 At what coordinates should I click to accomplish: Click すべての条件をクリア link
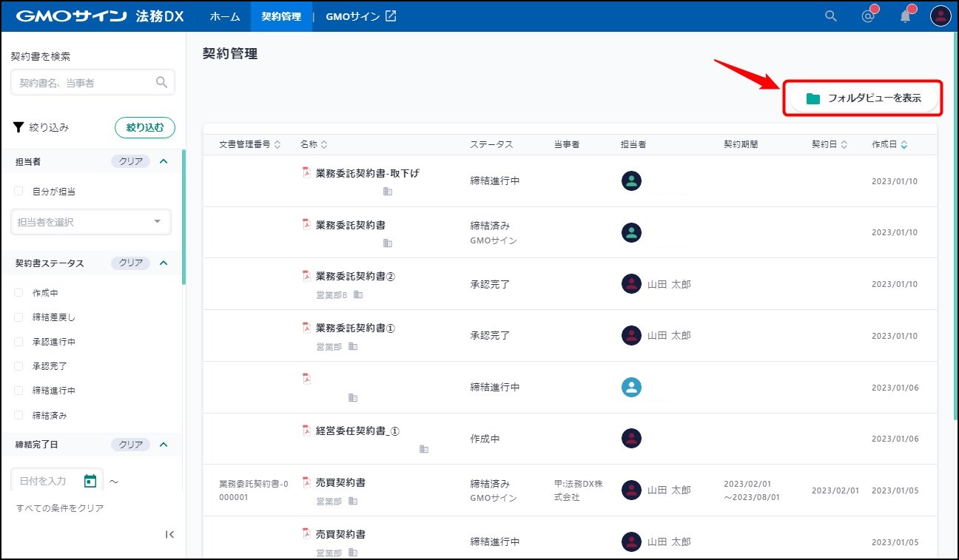point(60,508)
